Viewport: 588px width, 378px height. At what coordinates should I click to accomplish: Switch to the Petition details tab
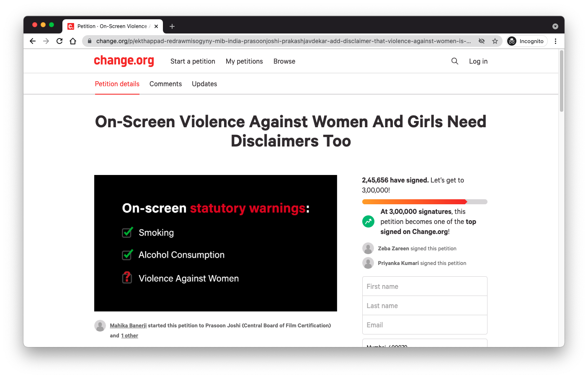(x=117, y=84)
